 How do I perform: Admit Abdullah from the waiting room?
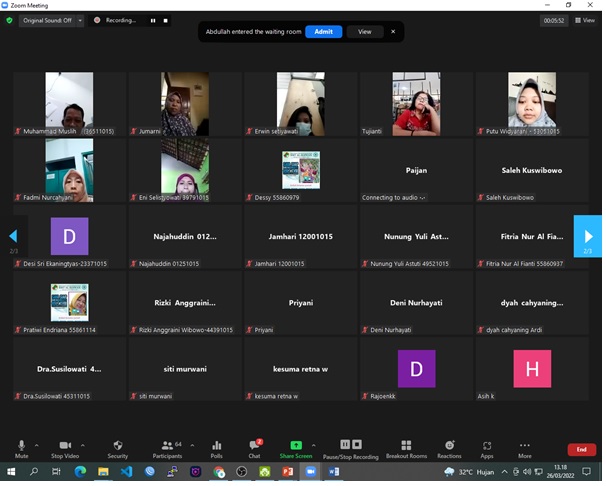coord(323,32)
